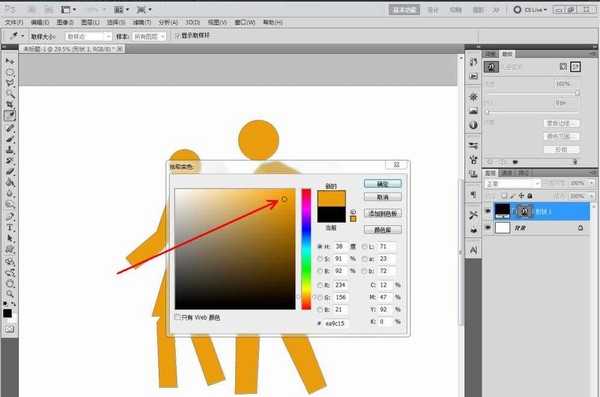The width and height of the screenshot is (600, 397).
Task: Switch to the Layers panel tab
Action: pyautogui.click(x=491, y=173)
